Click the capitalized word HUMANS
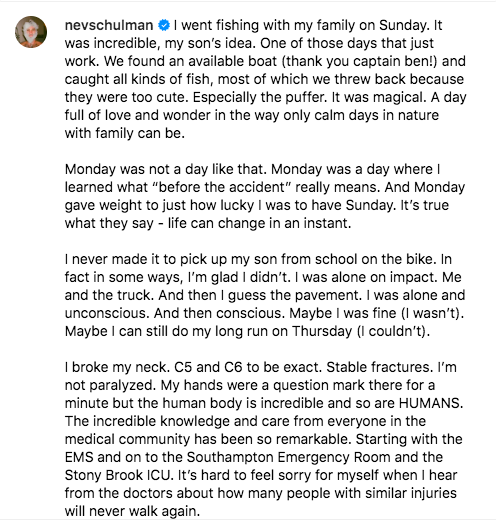Screen dimensions: 496x520 (x=431, y=403)
